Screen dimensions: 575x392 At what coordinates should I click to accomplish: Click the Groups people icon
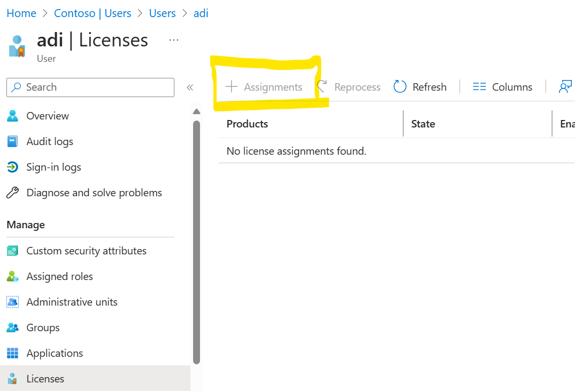[13, 327]
